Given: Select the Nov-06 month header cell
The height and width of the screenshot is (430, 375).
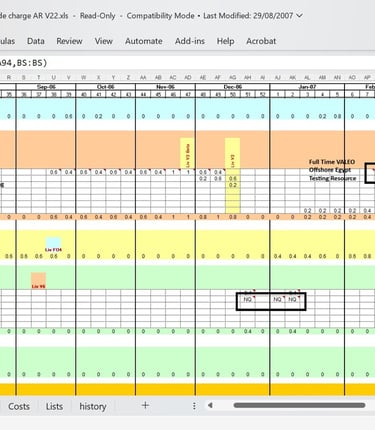Looking at the screenshot, I should (165, 87).
